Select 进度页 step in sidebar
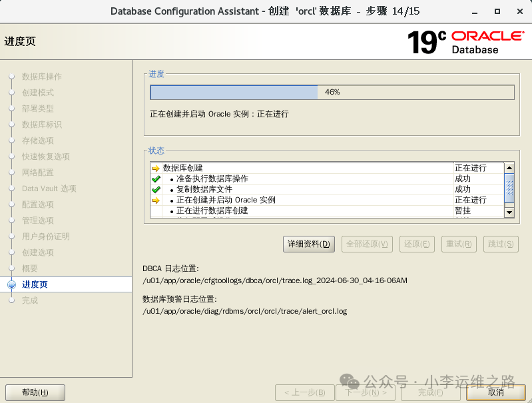The image size is (532, 403). click(35, 284)
